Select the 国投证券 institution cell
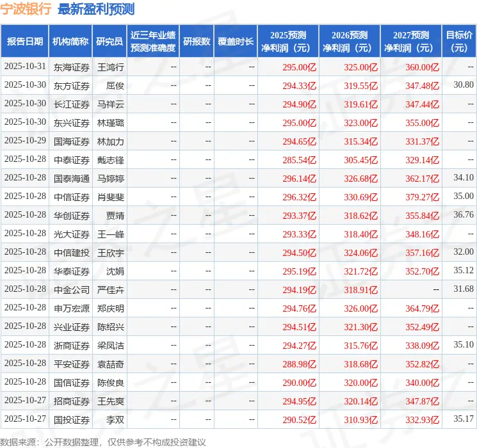Screen dimensions: 477x448 72,420
